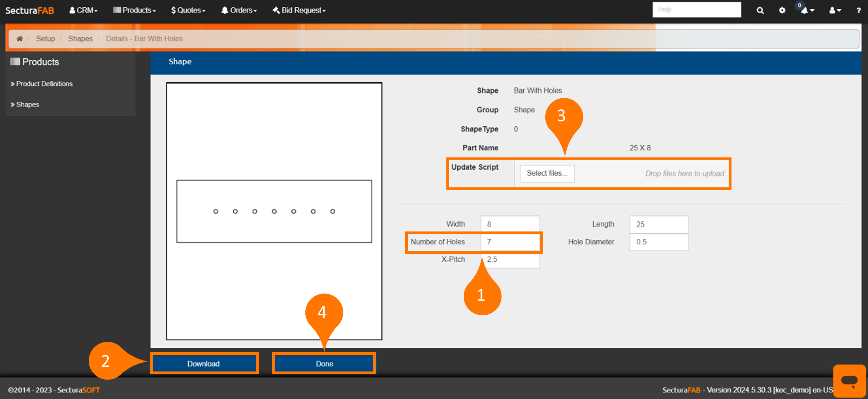
Task: Click the question mark help icon
Action: pyautogui.click(x=858, y=11)
